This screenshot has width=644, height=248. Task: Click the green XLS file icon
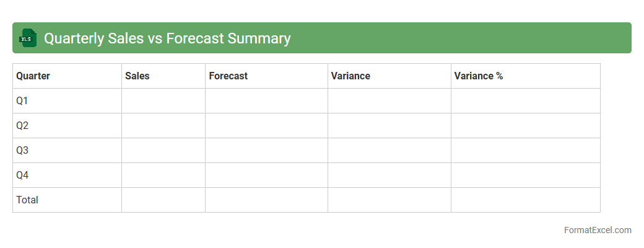pos(28,38)
